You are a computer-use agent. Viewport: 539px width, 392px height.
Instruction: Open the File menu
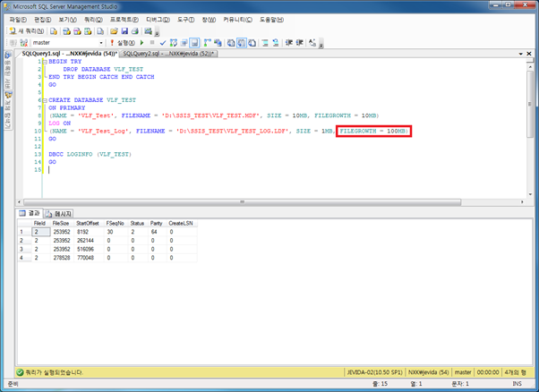point(18,20)
